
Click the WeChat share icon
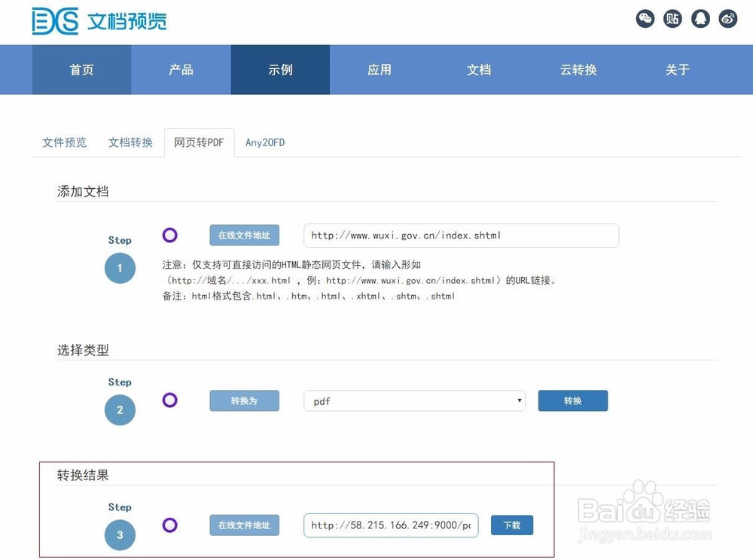(x=645, y=19)
